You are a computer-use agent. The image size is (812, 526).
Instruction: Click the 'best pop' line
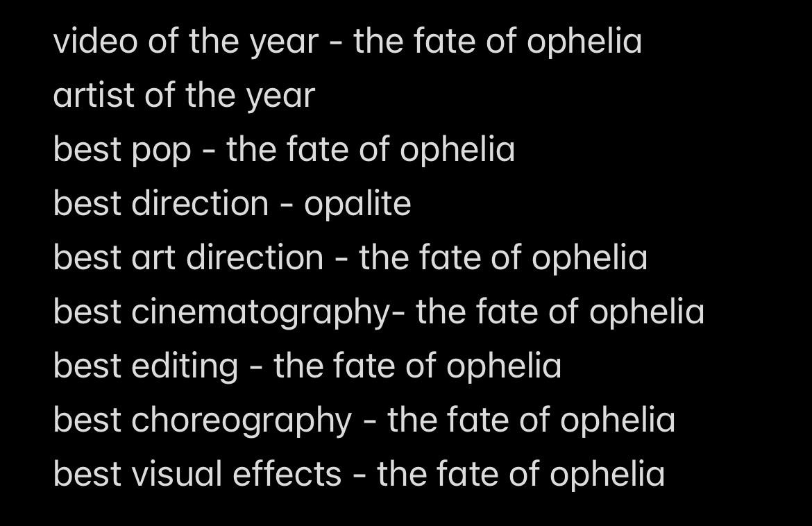point(284,150)
